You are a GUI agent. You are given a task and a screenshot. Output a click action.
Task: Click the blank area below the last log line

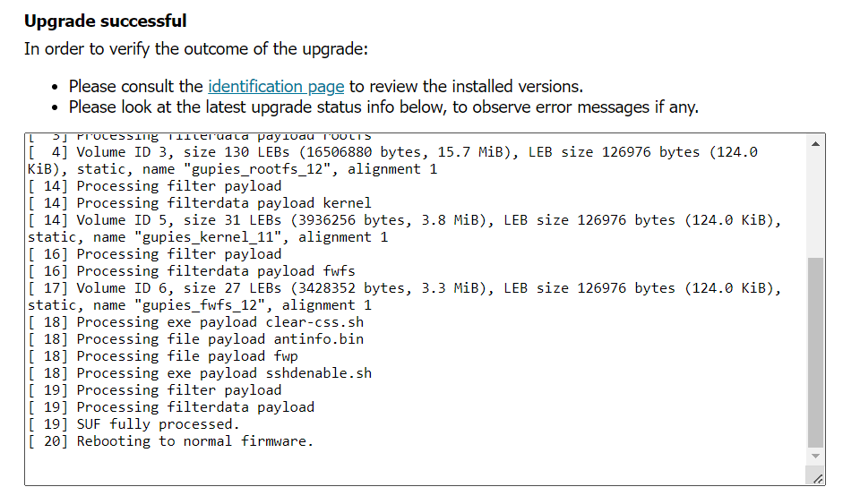tap(414, 466)
